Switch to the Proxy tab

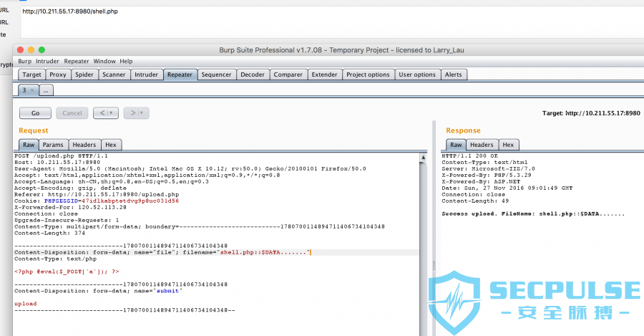click(x=58, y=75)
